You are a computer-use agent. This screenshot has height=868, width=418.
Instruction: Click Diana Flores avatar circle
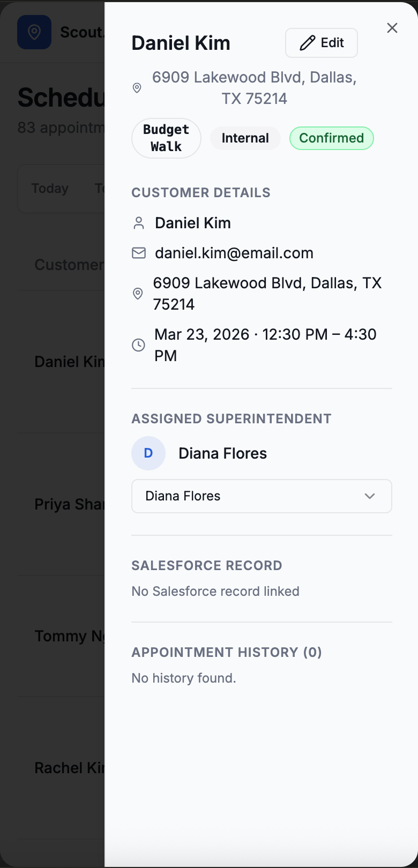[x=148, y=453]
